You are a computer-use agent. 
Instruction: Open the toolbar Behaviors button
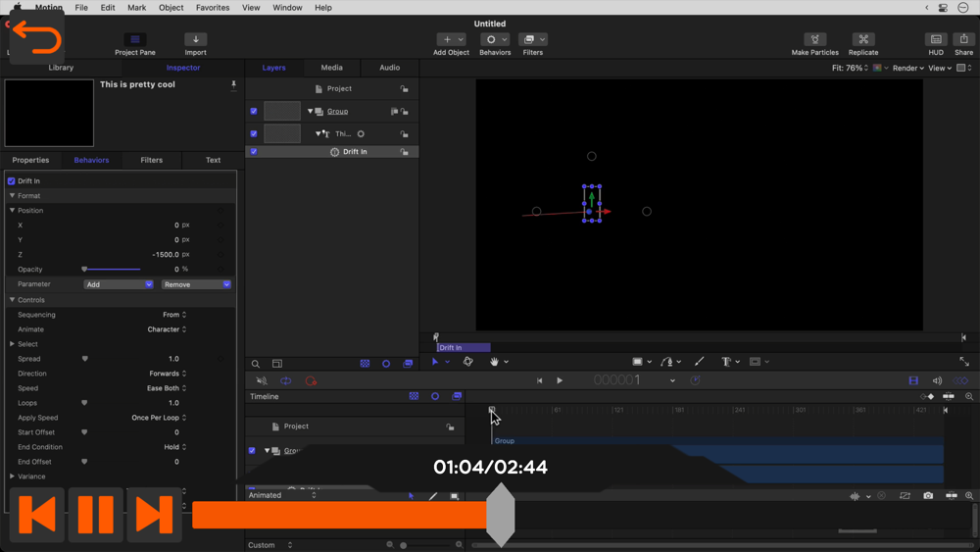click(494, 39)
